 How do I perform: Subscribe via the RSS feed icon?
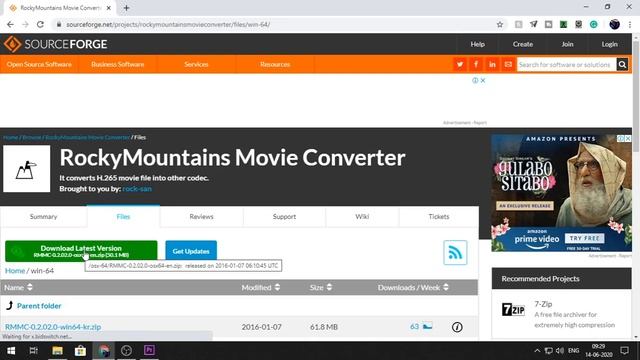pos(455,253)
